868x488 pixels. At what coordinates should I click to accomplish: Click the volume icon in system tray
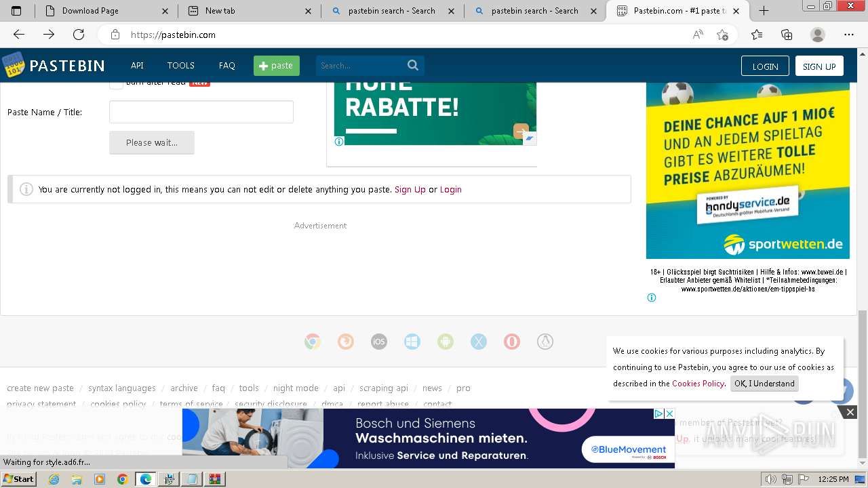(770, 479)
